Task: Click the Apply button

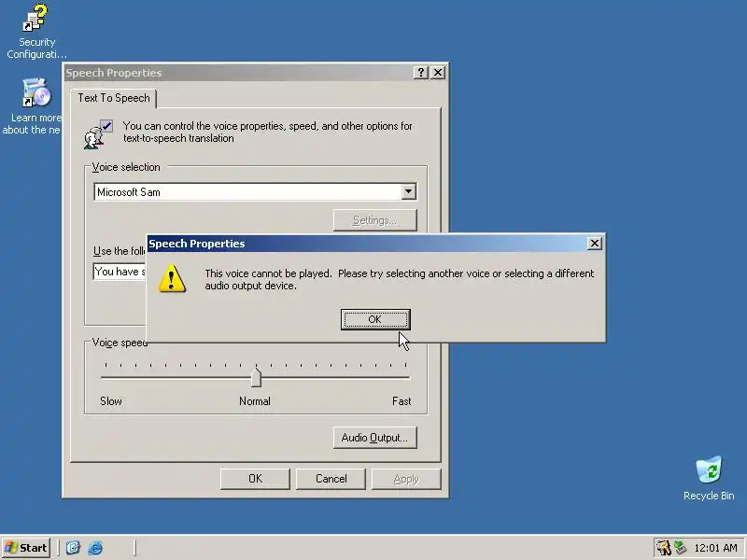Action: (406, 479)
